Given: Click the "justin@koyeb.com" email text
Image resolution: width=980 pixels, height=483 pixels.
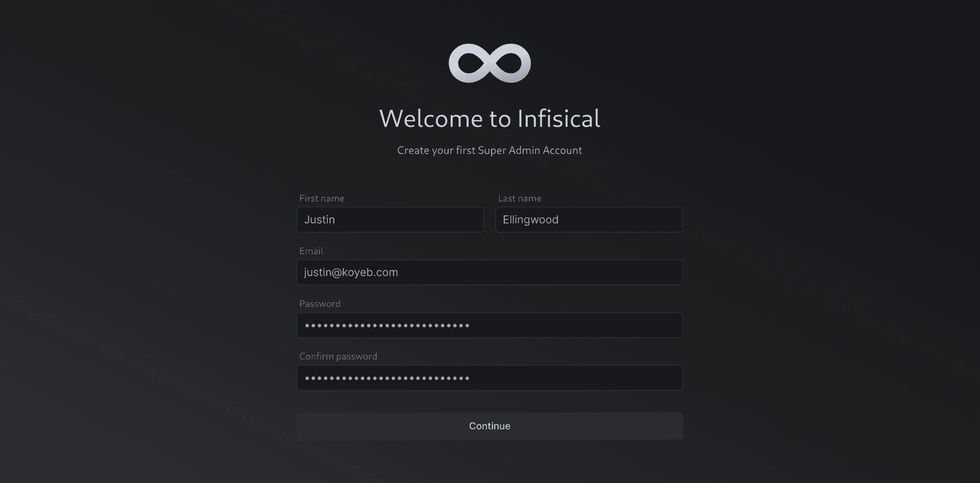Looking at the screenshot, I should click(351, 272).
